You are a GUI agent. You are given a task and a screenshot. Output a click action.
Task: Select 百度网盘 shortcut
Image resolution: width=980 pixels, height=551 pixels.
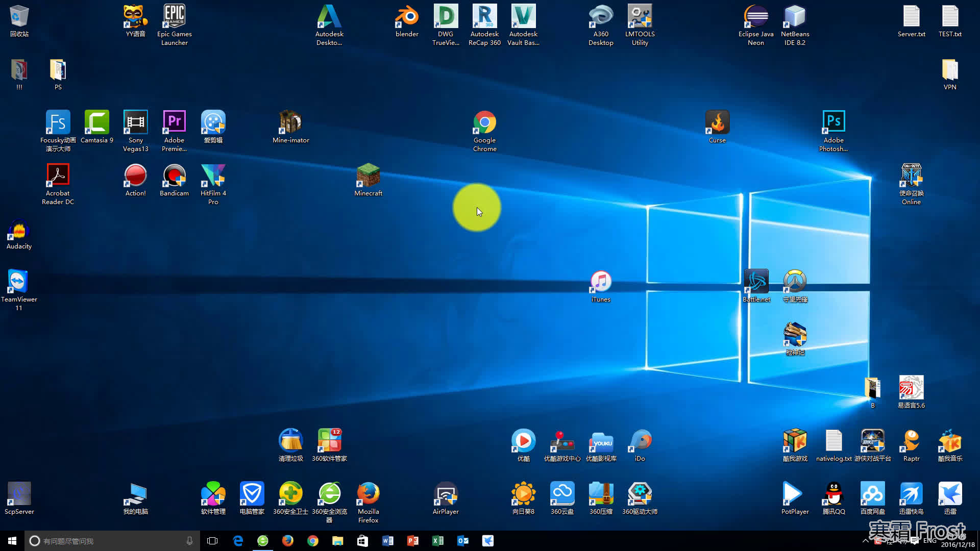pyautogui.click(x=872, y=498)
